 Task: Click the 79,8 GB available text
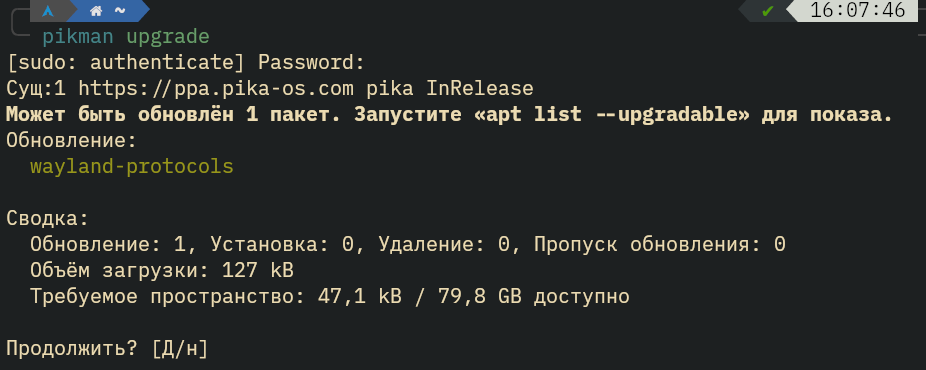(x=533, y=296)
